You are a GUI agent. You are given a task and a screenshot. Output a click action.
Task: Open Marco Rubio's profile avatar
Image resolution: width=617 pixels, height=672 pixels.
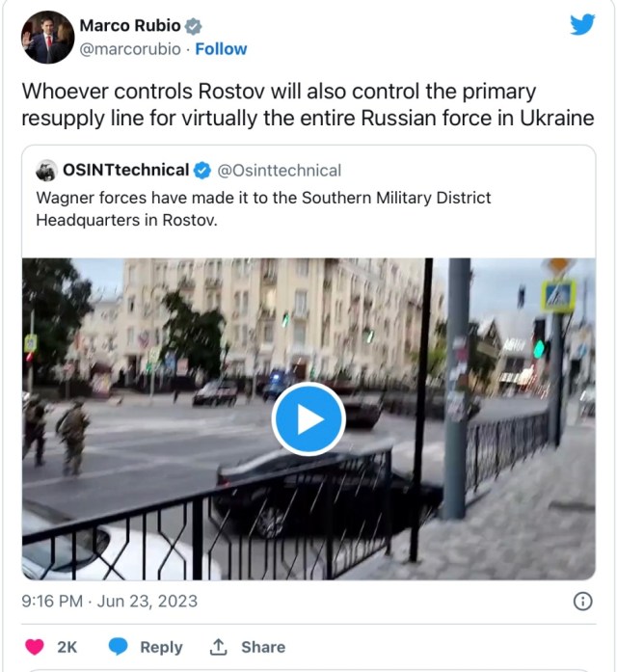[47, 38]
